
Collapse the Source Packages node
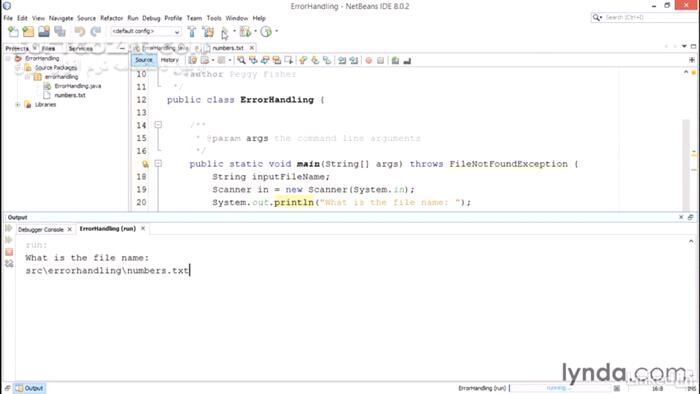(18, 67)
